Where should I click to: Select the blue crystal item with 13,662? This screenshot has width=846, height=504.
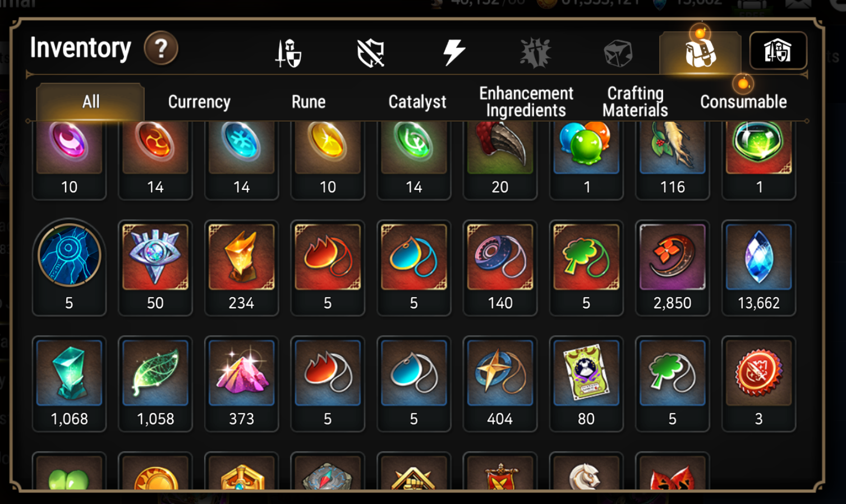point(758,268)
